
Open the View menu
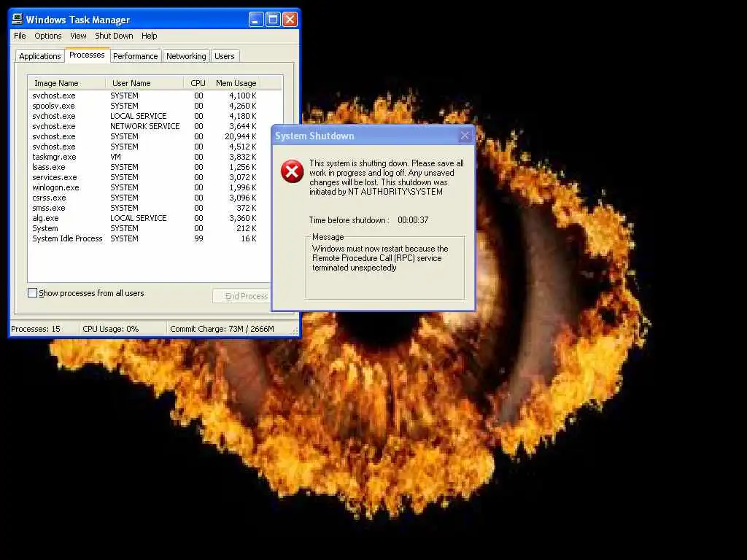(78, 36)
